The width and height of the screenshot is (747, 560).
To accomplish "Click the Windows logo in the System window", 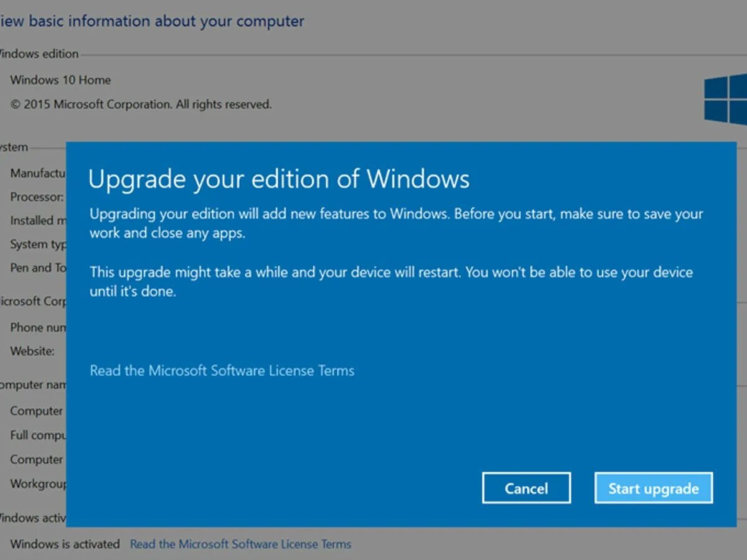I will point(726,100).
